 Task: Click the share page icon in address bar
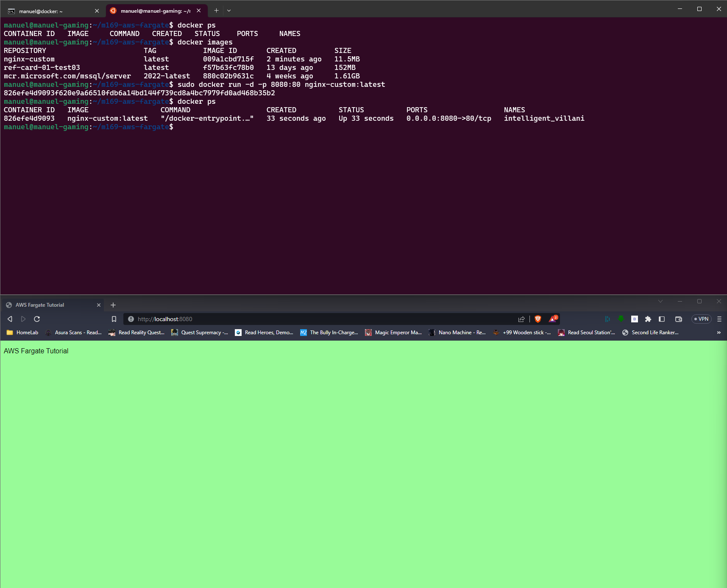pyautogui.click(x=521, y=319)
